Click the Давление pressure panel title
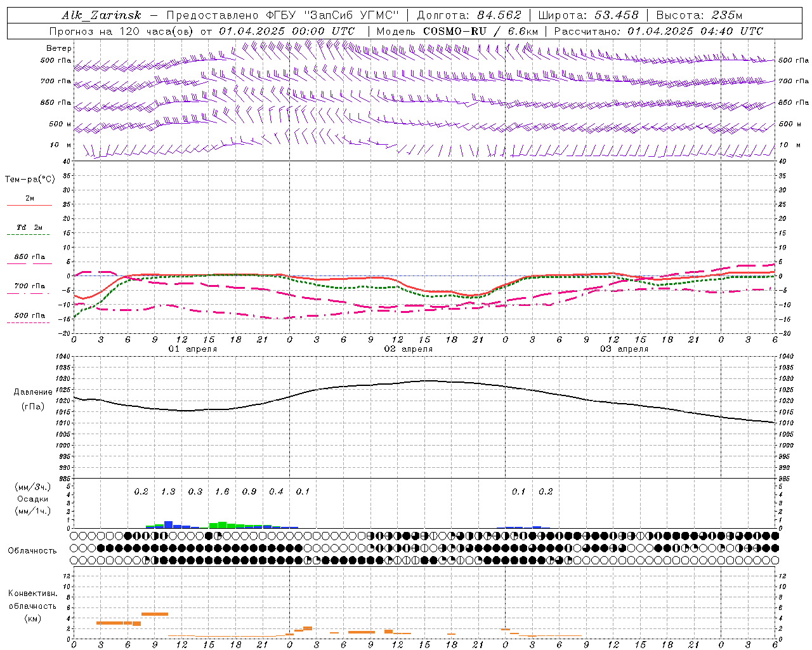This screenshot has width=812, height=650. point(33,392)
